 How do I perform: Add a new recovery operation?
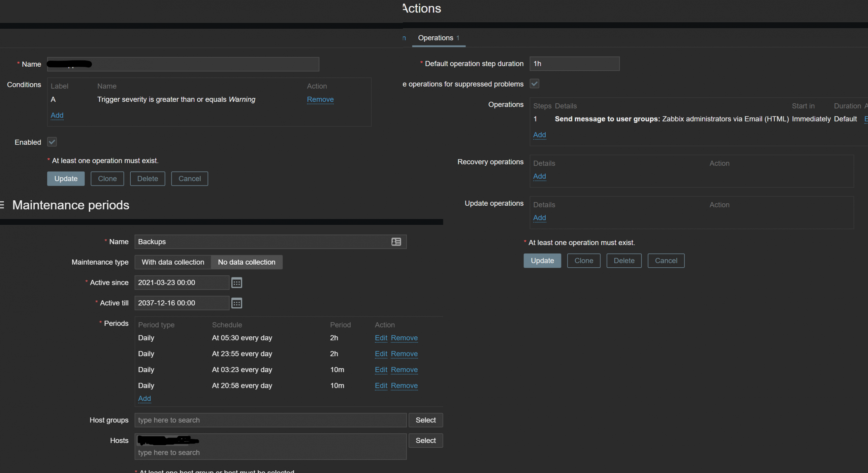[x=539, y=176]
